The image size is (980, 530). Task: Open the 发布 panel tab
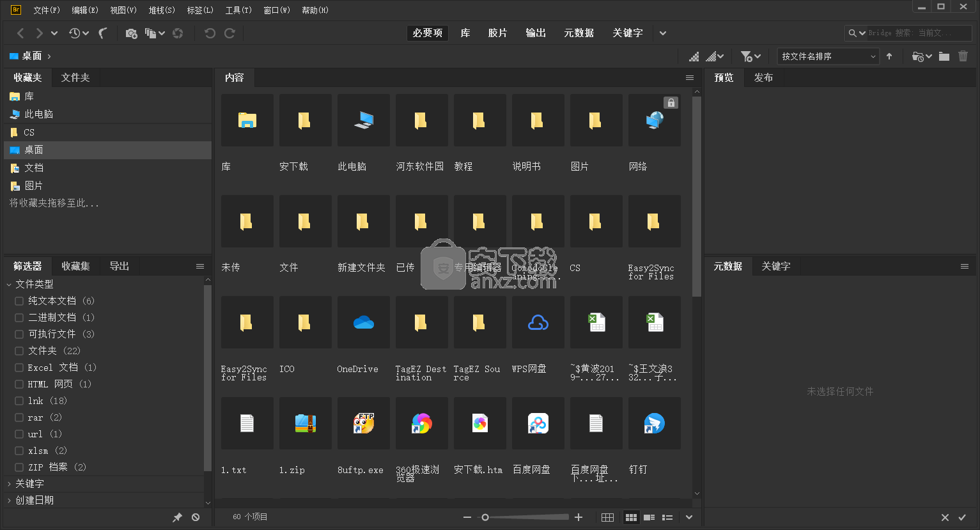(763, 77)
